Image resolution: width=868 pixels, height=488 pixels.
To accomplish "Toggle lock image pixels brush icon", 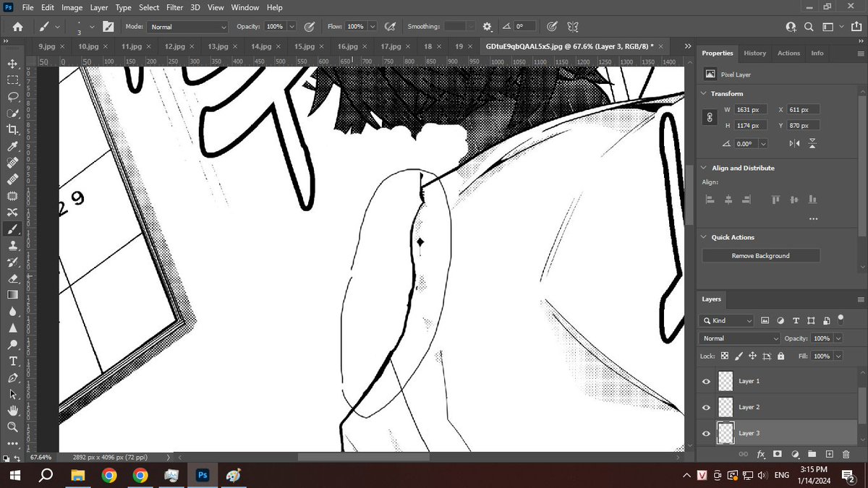I will (x=739, y=356).
